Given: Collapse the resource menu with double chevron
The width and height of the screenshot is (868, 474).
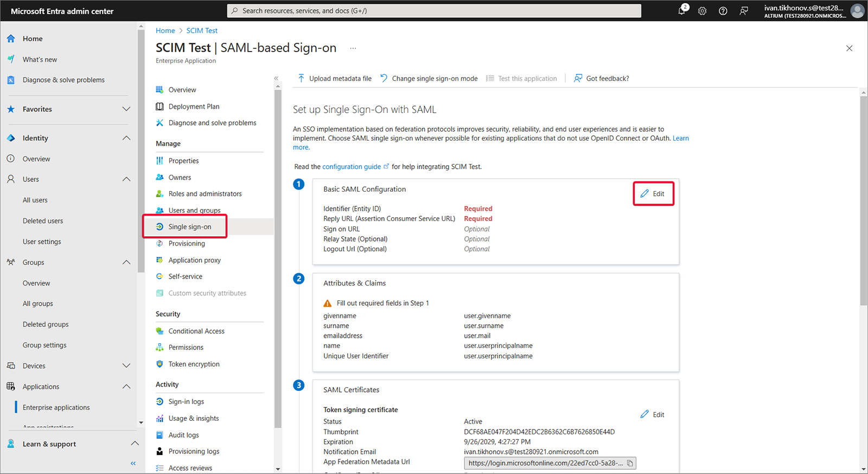Looking at the screenshot, I should pyautogui.click(x=276, y=78).
